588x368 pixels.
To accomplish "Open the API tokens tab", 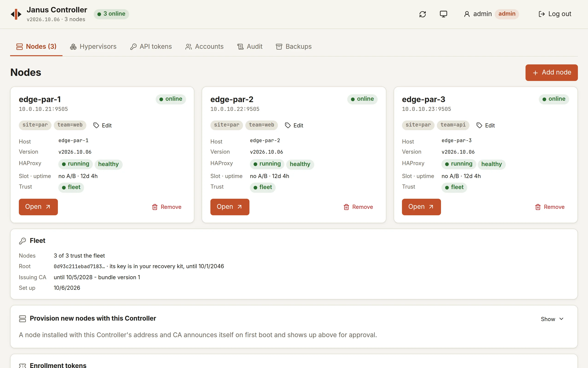I will tap(151, 46).
